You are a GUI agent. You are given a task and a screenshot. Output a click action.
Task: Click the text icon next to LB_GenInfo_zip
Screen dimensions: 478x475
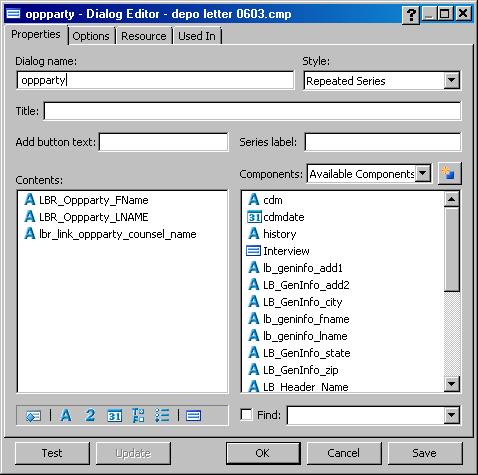[x=254, y=370]
